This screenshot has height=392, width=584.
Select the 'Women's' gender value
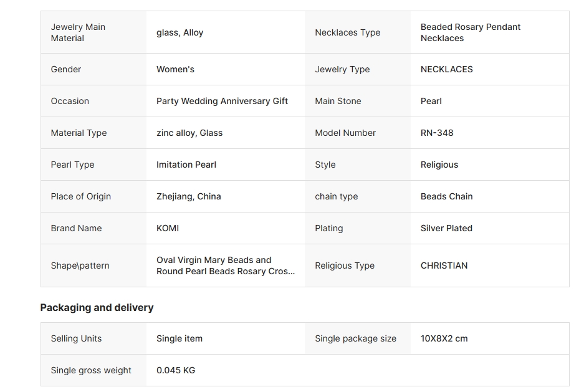[x=175, y=69]
